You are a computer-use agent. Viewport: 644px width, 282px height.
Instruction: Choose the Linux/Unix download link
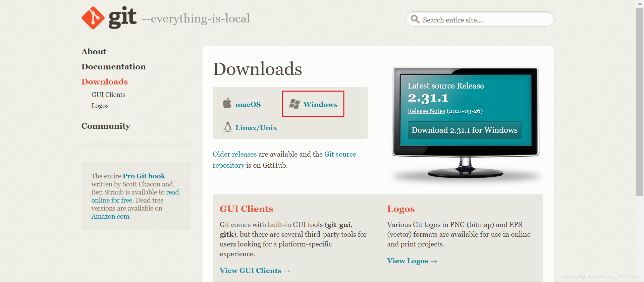[256, 127]
